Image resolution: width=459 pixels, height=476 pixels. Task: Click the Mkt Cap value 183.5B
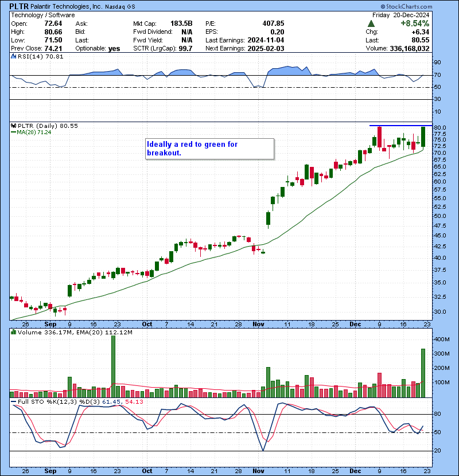click(x=181, y=24)
